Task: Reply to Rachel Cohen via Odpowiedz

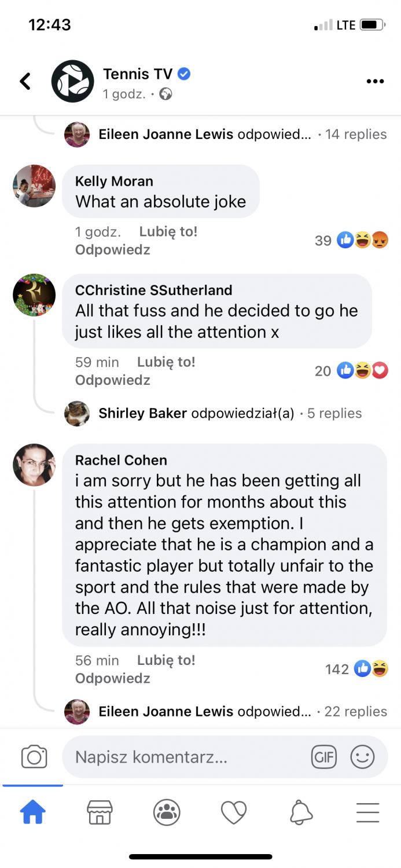Action: (112, 678)
